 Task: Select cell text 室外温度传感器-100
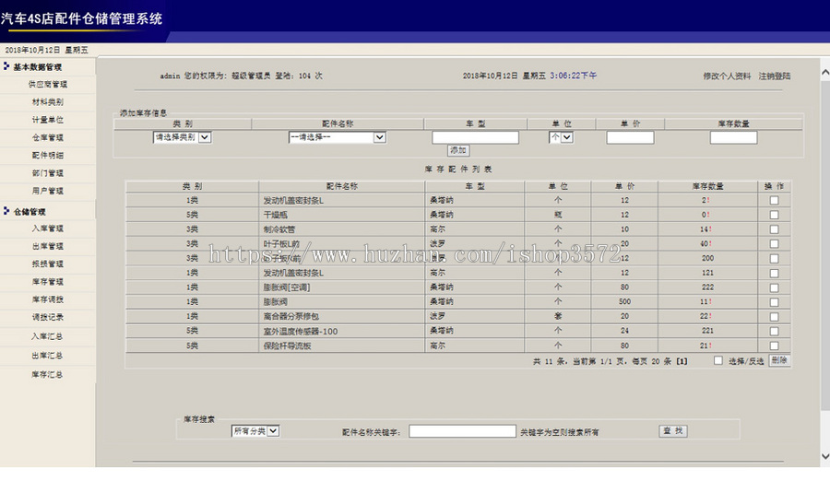(300, 332)
